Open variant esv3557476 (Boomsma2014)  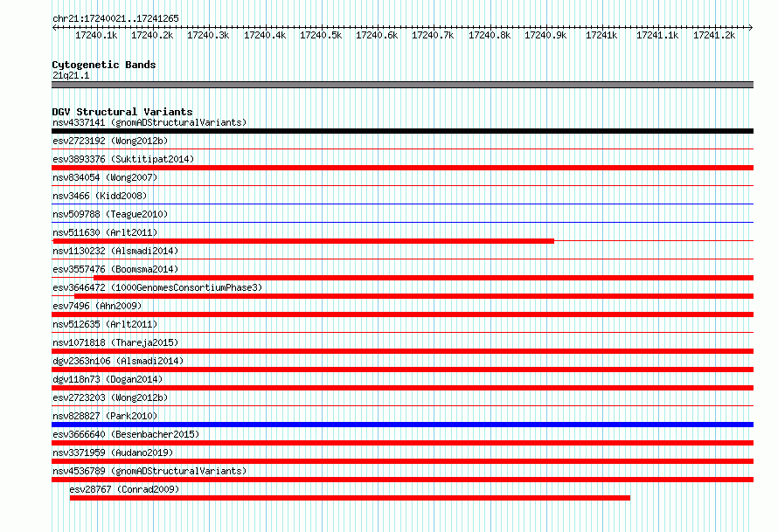(115, 269)
